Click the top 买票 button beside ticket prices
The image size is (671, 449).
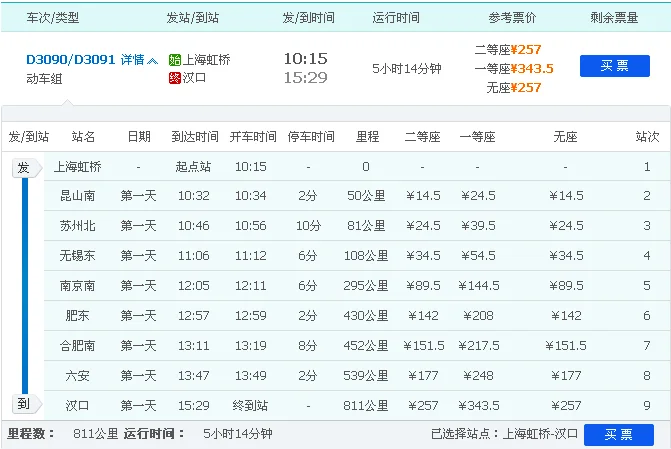point(615,66)
